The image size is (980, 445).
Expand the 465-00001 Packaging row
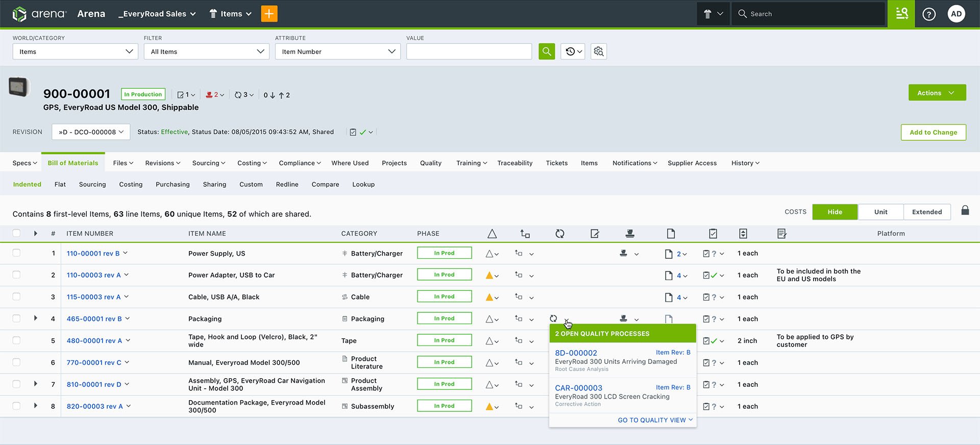36,318
